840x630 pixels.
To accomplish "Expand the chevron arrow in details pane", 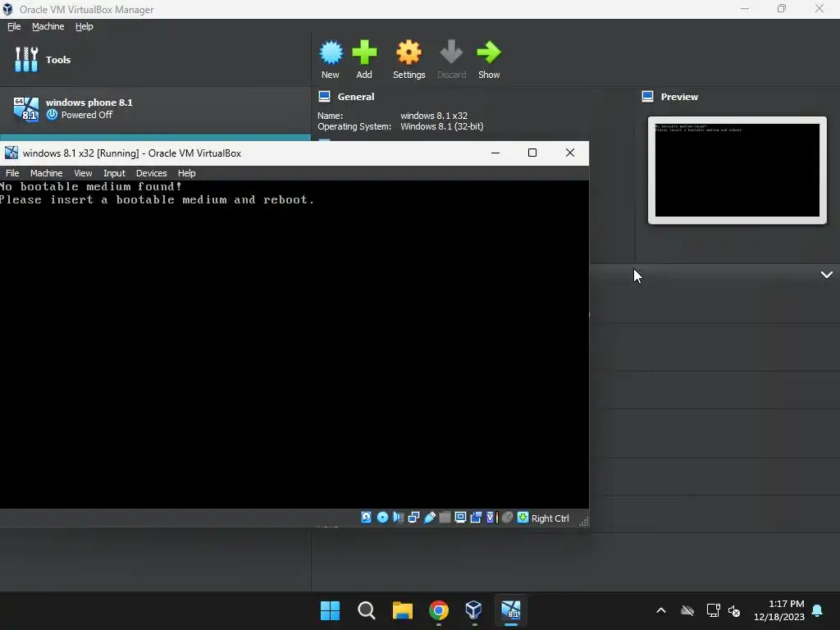I will [x=827, y=275].
